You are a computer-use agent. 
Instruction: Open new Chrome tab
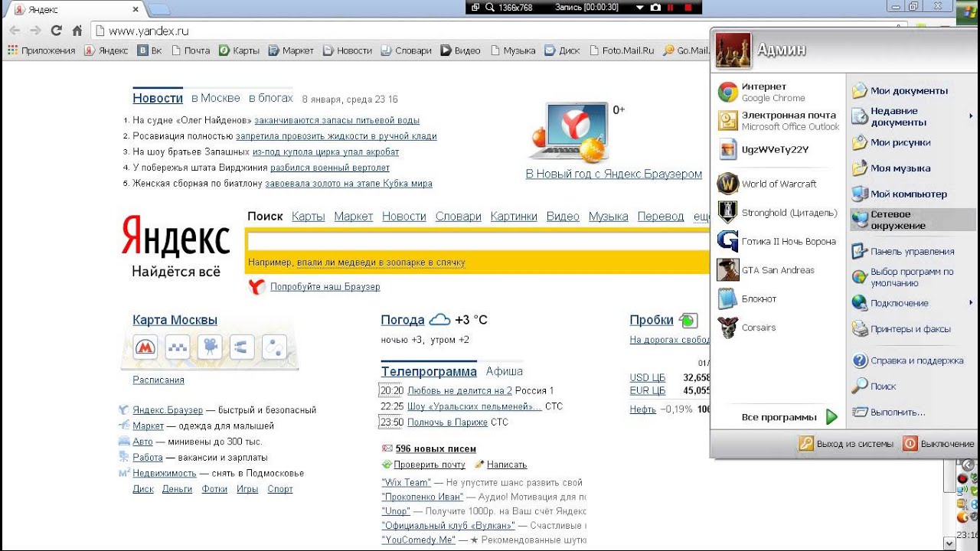(x=158, y=10)
